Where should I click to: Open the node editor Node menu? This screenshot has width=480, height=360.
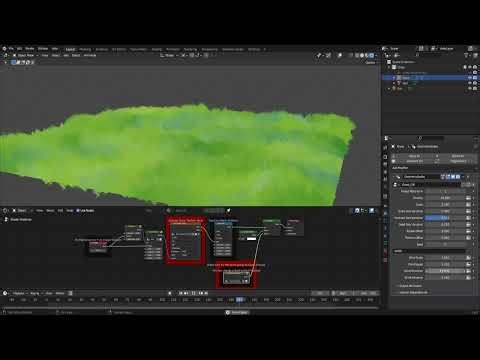[70, 211]
